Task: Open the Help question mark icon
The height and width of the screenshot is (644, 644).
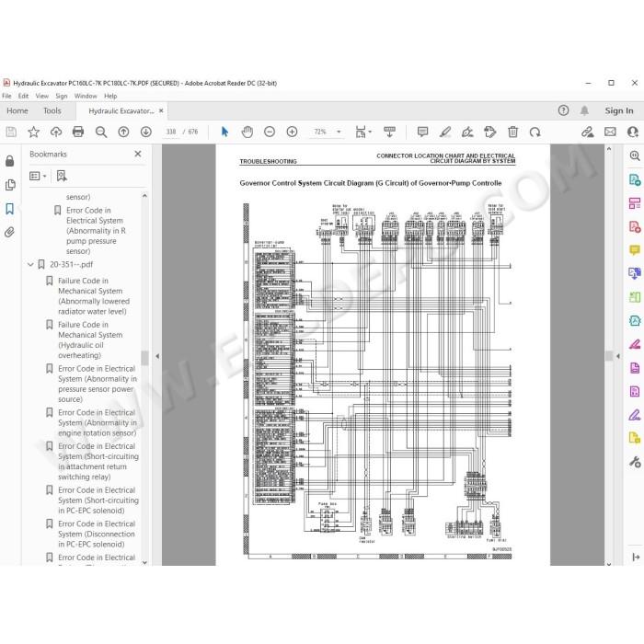Action: click(563, 110)
